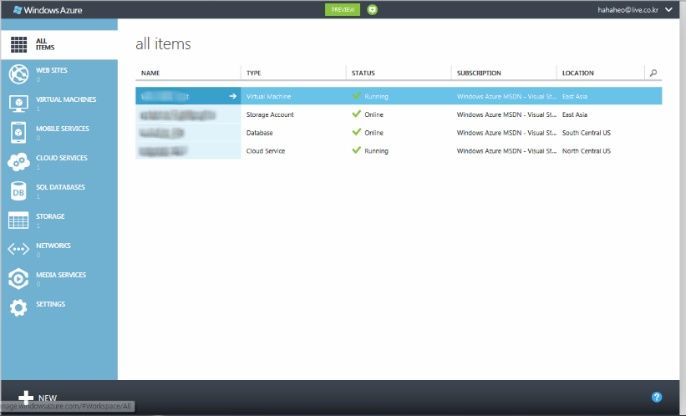Switch to the Storage section label
686x416 pixels.
[x=50, y=217]
